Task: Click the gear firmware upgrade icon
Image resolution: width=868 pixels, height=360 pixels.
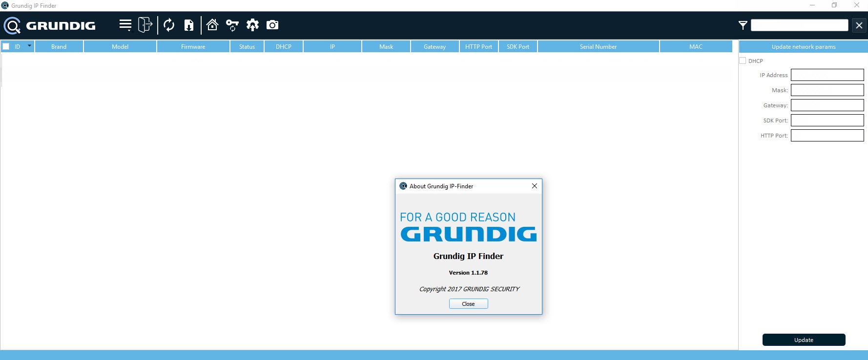Action: click(252, 25)
